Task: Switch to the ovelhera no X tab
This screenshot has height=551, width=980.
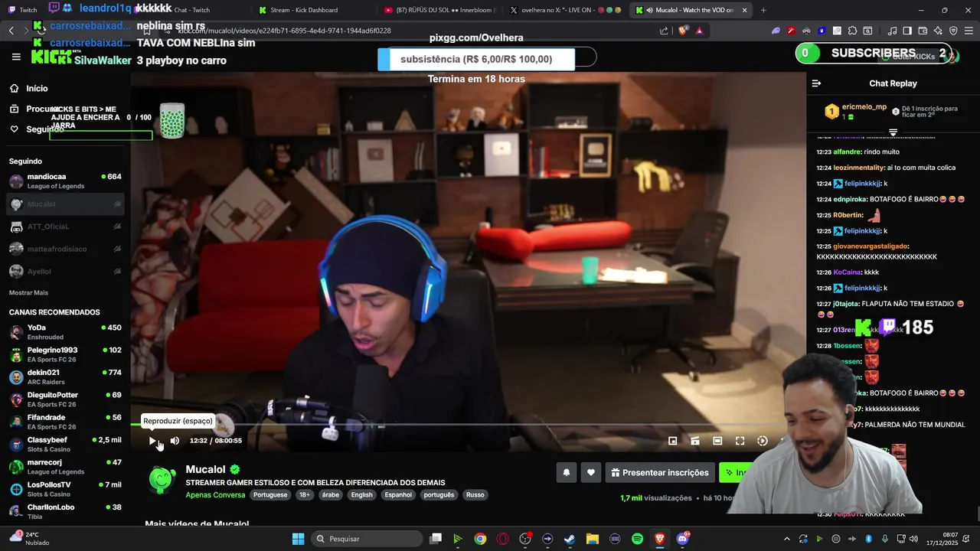Action: 567,10
